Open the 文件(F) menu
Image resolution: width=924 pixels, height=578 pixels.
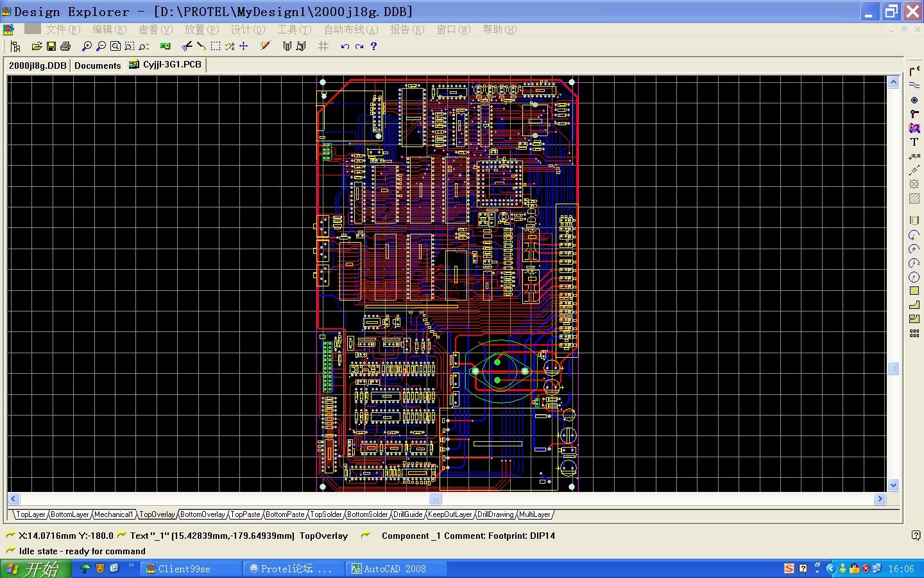click(x=62, y=30)
